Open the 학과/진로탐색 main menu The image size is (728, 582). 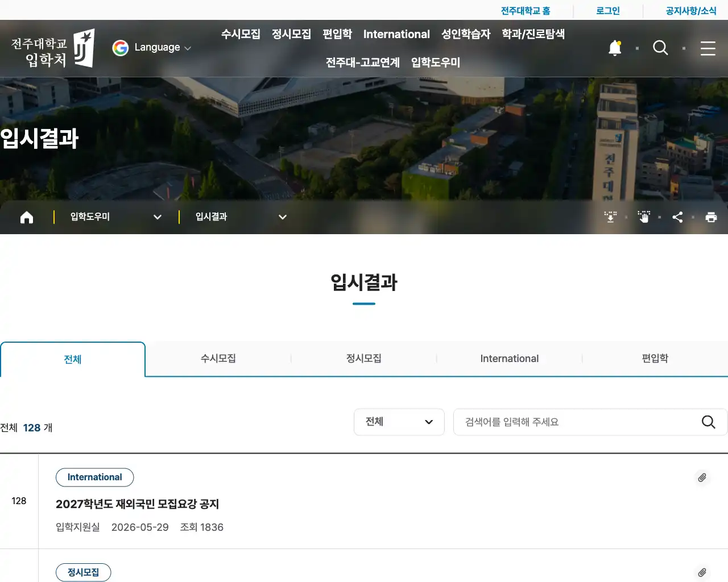pos(533,34)
